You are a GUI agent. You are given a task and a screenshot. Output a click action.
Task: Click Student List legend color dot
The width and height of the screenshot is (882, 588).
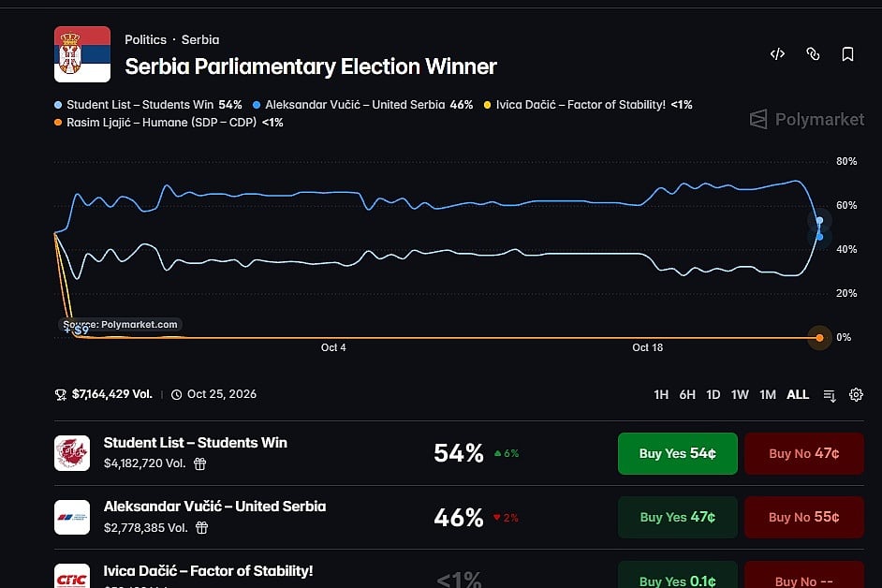58,105
